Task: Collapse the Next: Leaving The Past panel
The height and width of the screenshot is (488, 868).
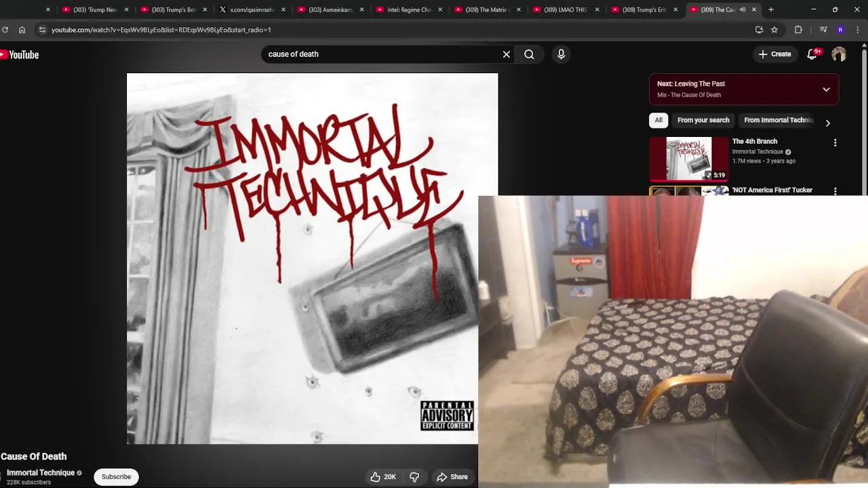Action: click(826, 89)
